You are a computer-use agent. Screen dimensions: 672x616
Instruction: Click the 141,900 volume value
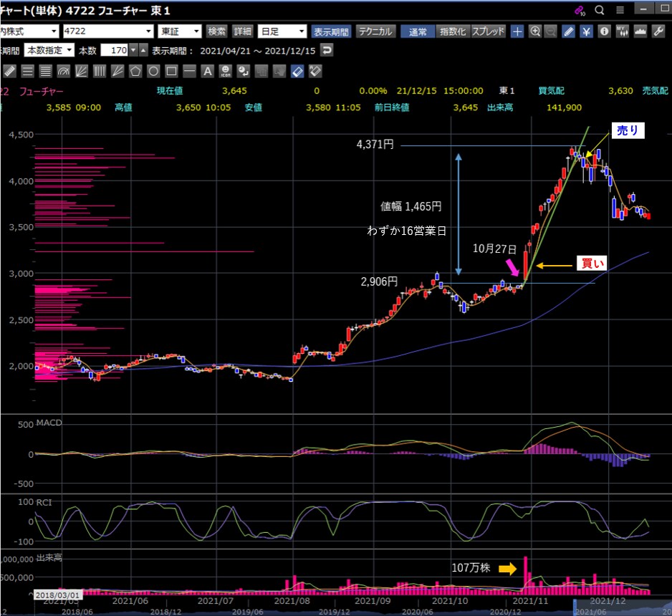point(564,107)
